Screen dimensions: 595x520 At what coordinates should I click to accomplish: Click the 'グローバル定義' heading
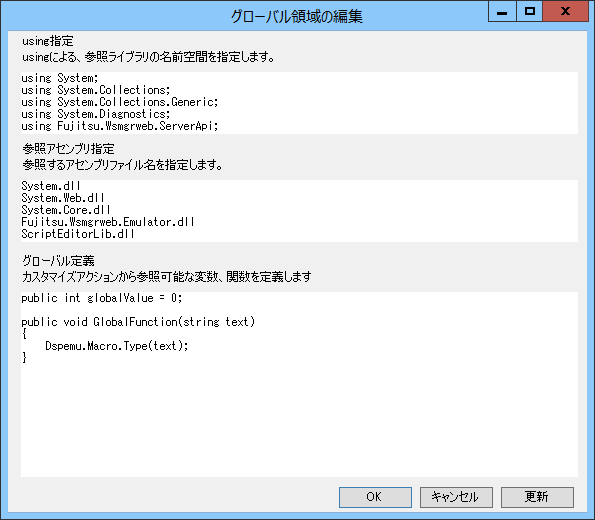pos(58,261)
